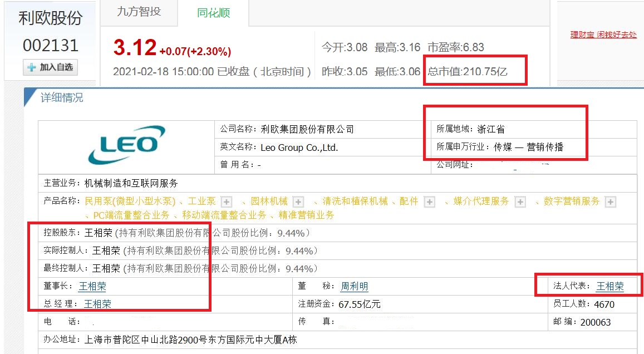Click the stock code 002131
The width and height of the screenshot is (644, 354).
(51, 45)
